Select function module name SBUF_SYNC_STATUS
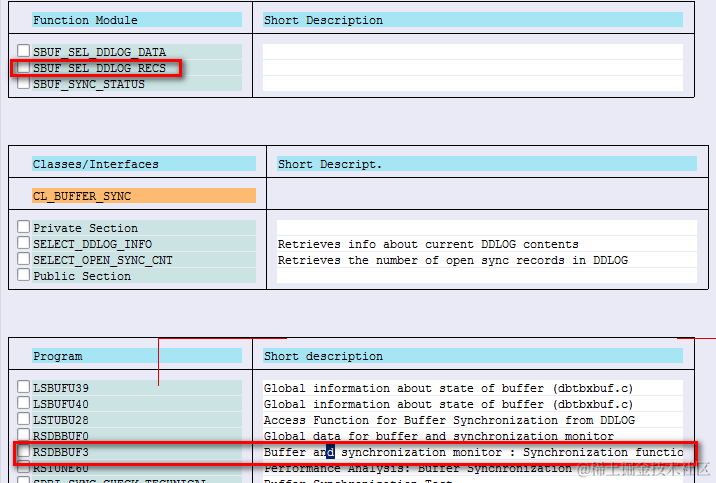Viewport: 716px width, 483px height. (89, 84)
